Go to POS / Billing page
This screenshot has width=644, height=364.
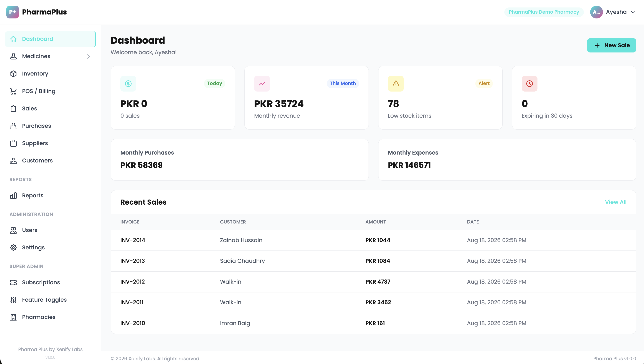51,91
